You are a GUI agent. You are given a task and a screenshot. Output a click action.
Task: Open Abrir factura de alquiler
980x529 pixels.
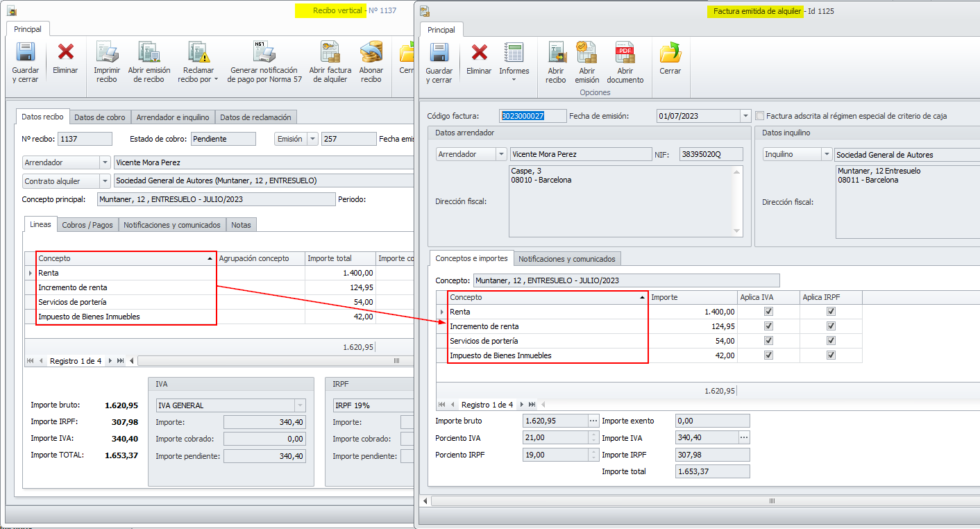click(330, 62)
